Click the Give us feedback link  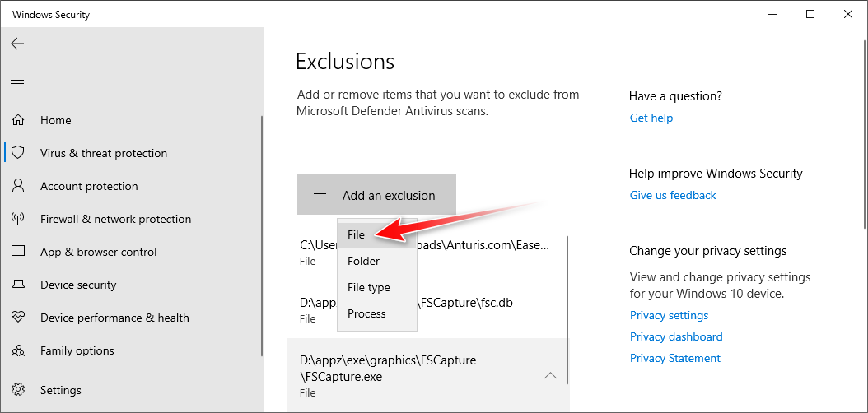673,195
